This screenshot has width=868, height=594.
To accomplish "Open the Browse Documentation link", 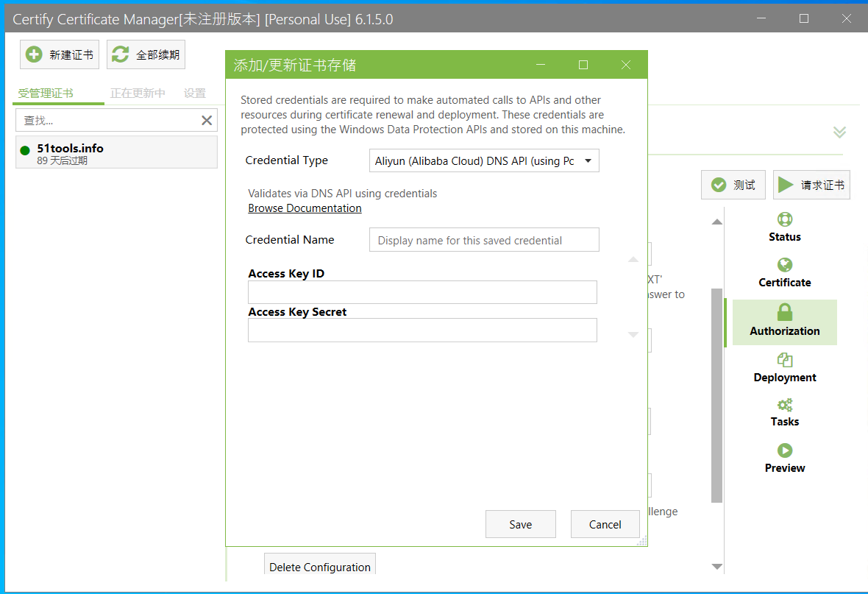I will [x=305, y=208].
